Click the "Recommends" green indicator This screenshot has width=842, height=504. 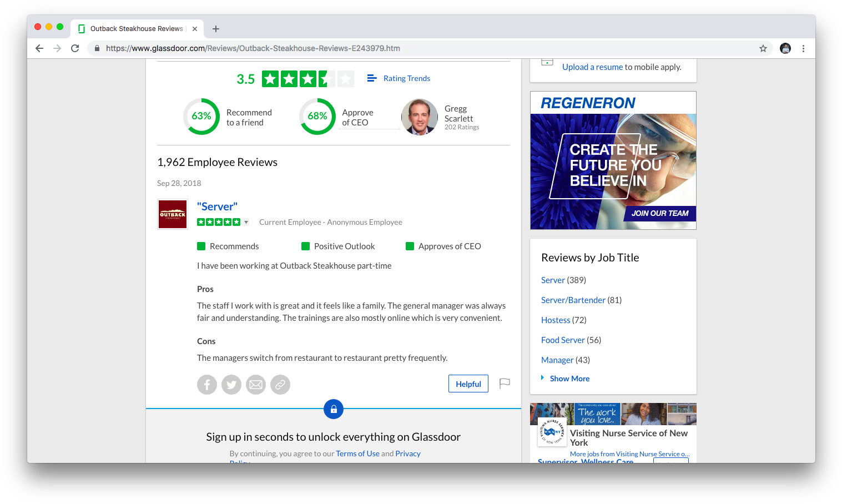201,246
